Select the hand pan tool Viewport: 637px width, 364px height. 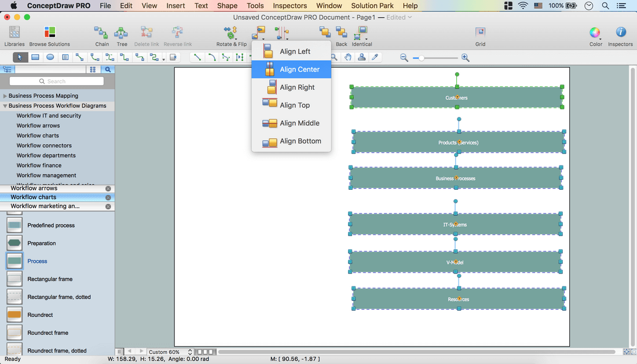347,57
